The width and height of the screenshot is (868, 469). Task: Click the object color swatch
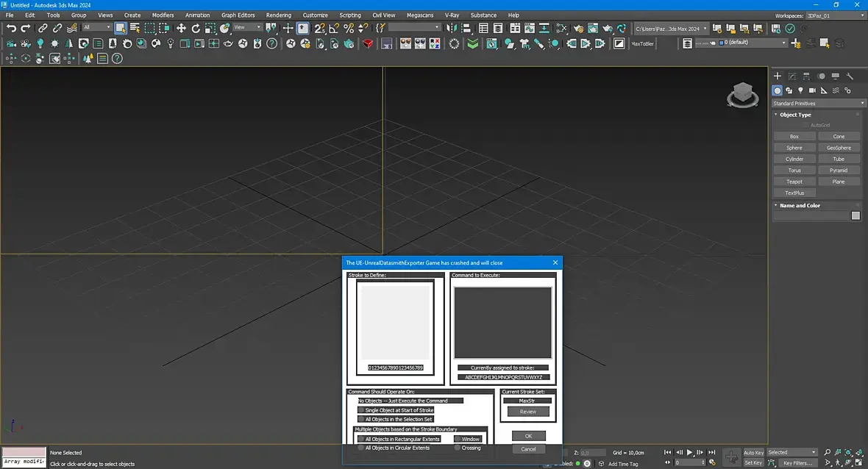(855, 215)
